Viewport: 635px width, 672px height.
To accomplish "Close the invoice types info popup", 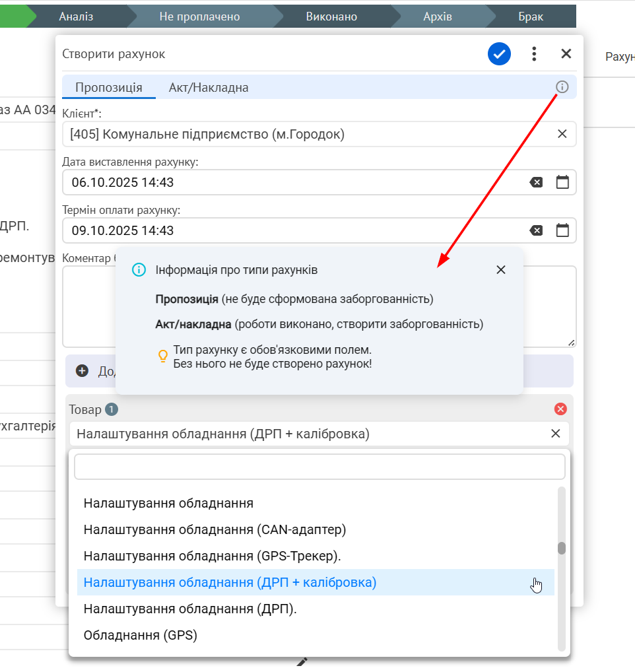I will pos(501,270).
